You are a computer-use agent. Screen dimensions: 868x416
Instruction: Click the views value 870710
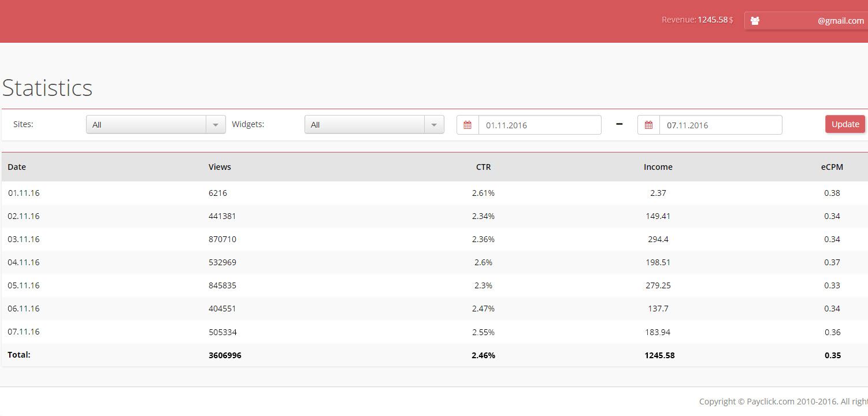click(222, 239)
